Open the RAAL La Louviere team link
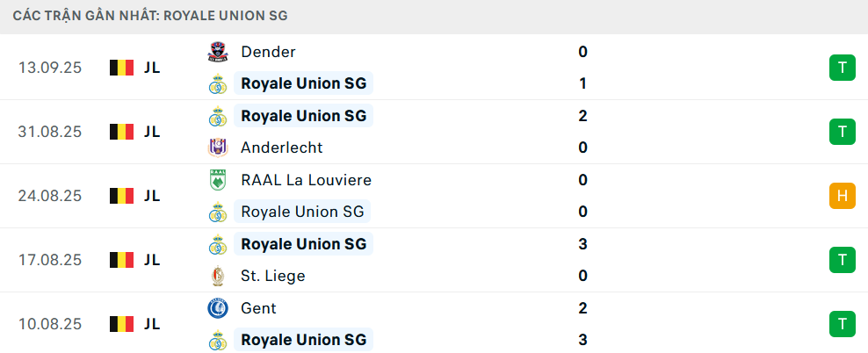This screenshot has width=868, height=353. coord(306,180)
